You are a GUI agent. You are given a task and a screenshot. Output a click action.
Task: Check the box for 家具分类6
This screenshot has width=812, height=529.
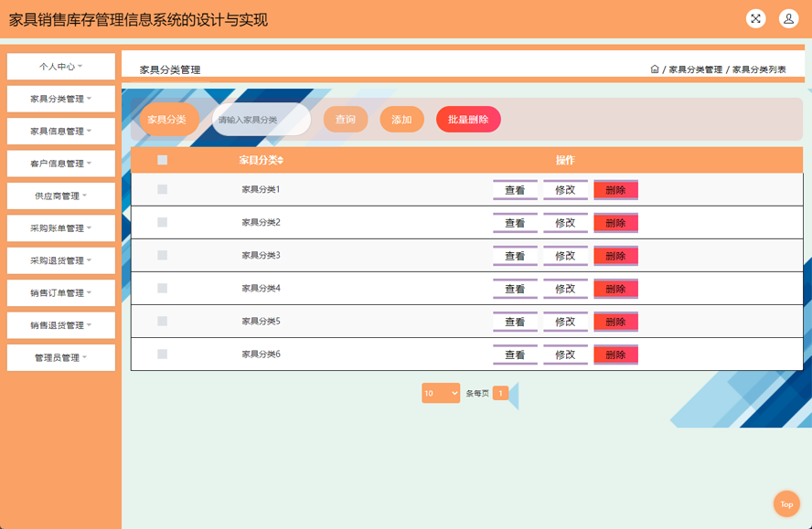coord(162,354)
